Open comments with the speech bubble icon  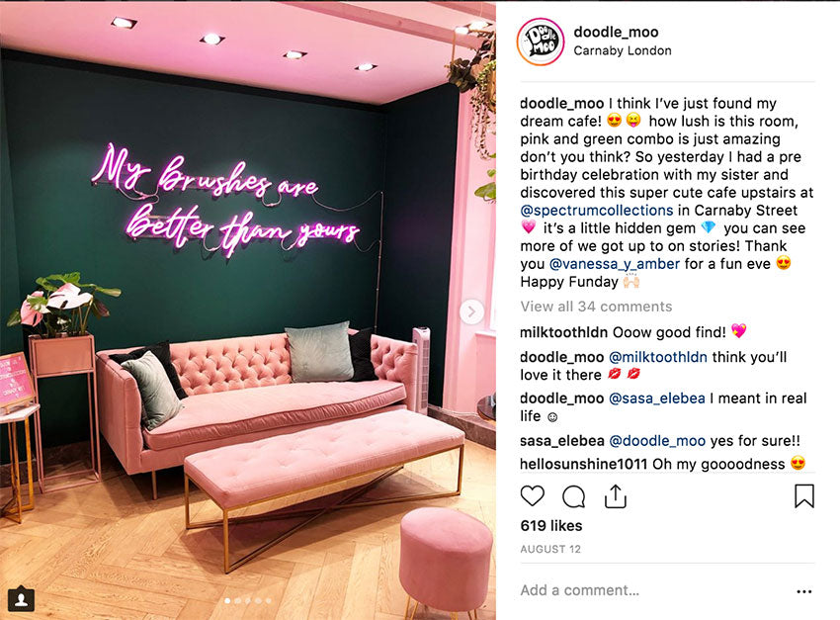point(574,496)
